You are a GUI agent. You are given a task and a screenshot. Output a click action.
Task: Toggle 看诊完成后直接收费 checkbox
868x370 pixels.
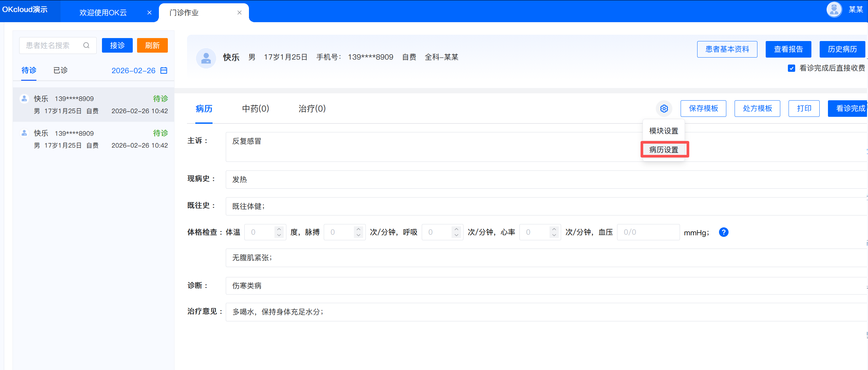point(791,69)
